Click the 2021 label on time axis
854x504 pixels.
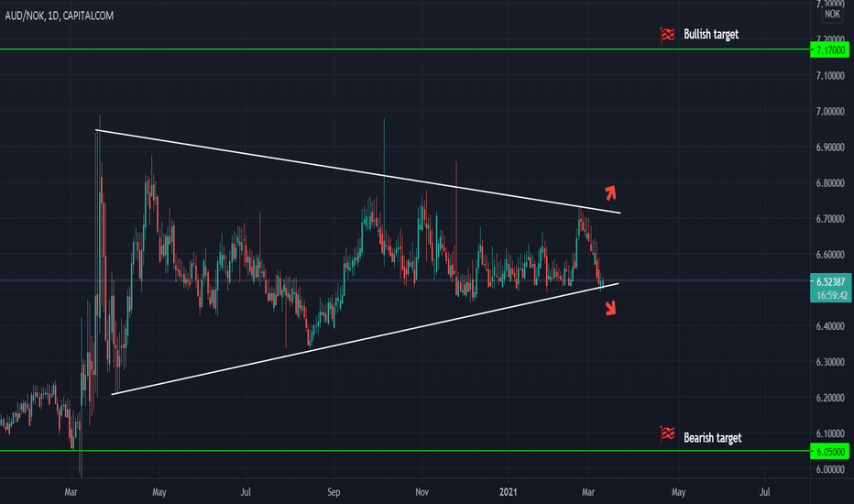(509, 492)
